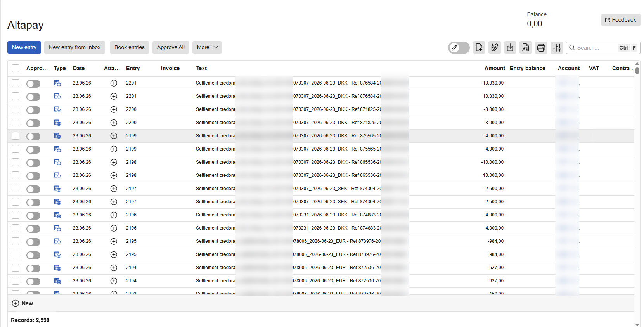Image resolution: width=644 pixels, height=327 pixels.
Task: Toggle approval for amount 8.000,00 row
Action: point(33,123)
